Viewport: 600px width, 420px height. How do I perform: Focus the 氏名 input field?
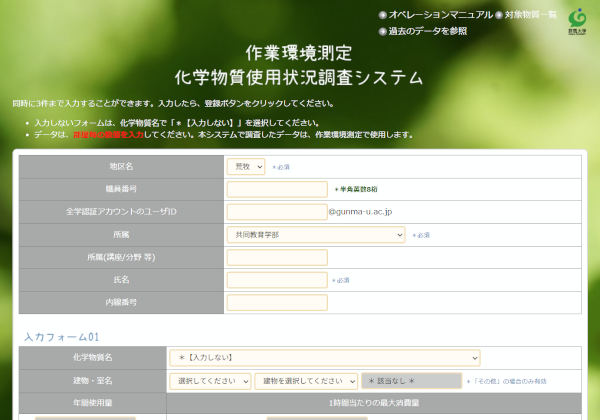pos(277,280)
